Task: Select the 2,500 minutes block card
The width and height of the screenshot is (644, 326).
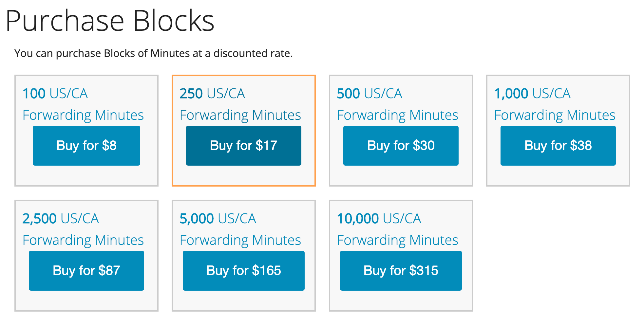Action: coord(86,300)
